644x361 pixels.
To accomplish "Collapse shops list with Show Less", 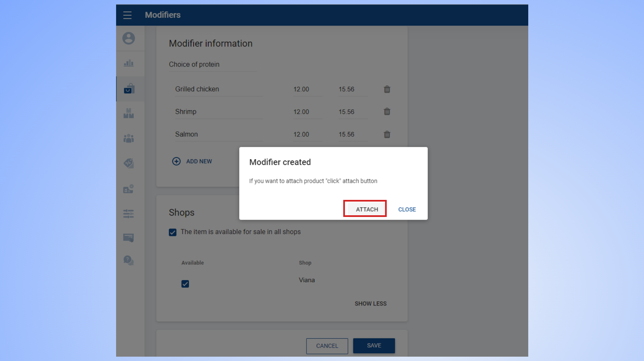I will click(370, 304).
